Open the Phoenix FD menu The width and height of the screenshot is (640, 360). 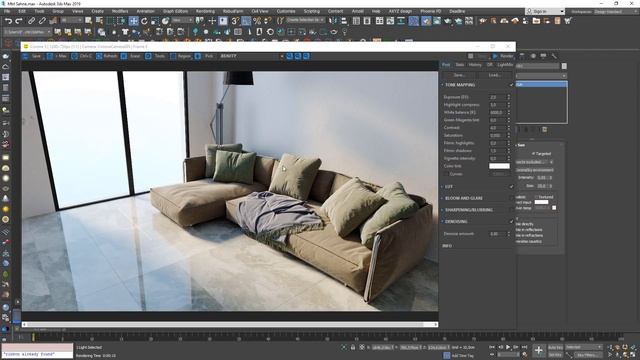point(430,11)
